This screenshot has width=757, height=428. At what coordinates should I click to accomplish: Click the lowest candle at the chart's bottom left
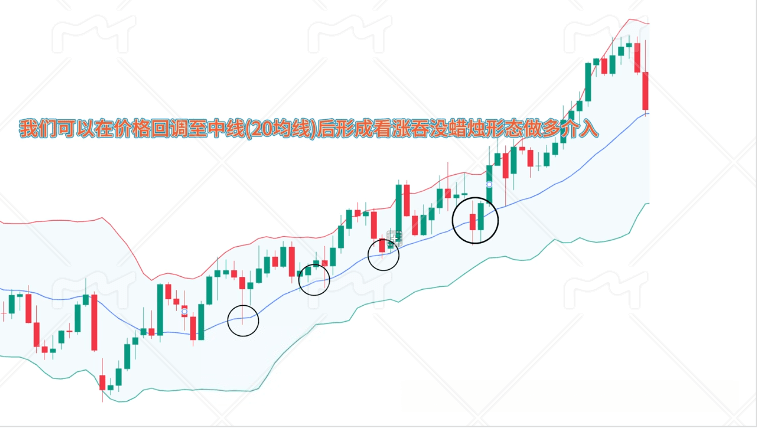102,384
